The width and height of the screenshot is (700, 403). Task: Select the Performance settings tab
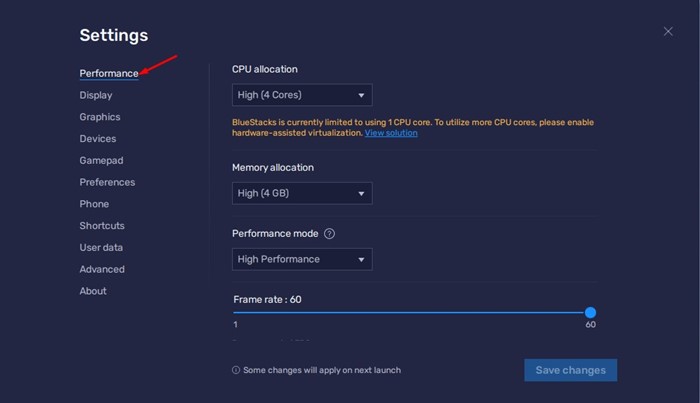[x=109, y=73]
